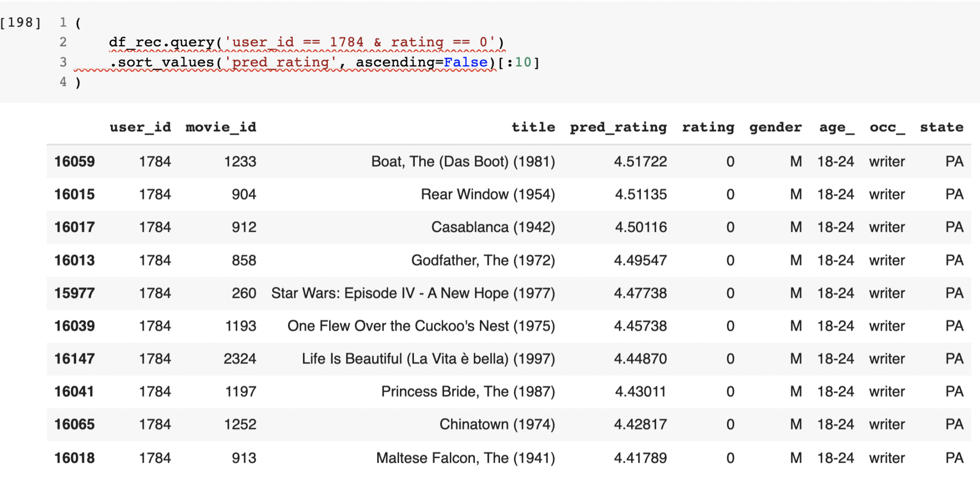980x488 pixels.
Task: Click the 'False' keyword in code
Action: point(465,63)
